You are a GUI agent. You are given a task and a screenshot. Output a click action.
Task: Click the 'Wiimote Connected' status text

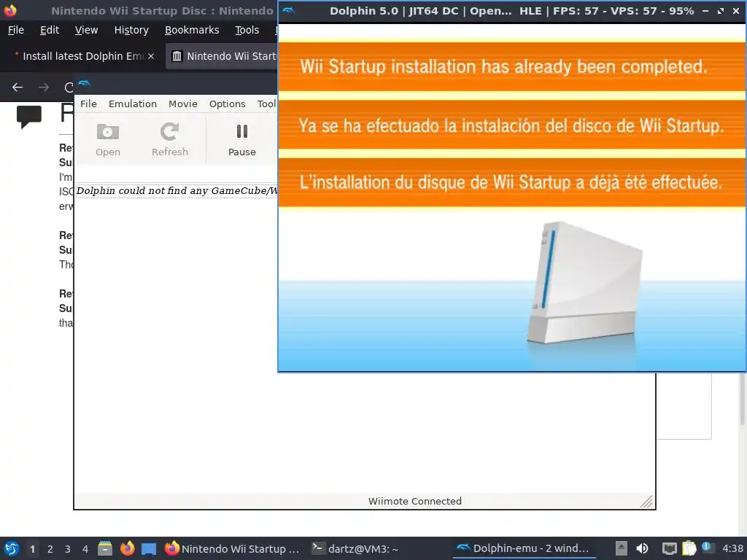pos(415,501)
